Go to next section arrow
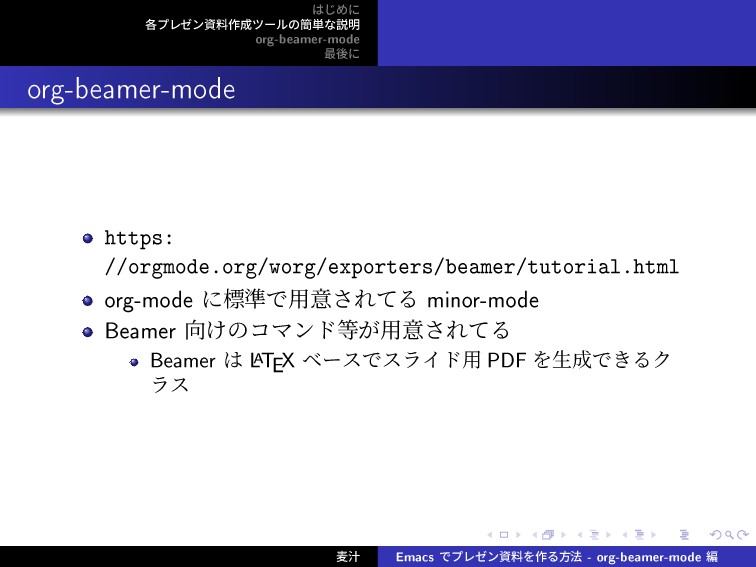 tap(654, 535)
